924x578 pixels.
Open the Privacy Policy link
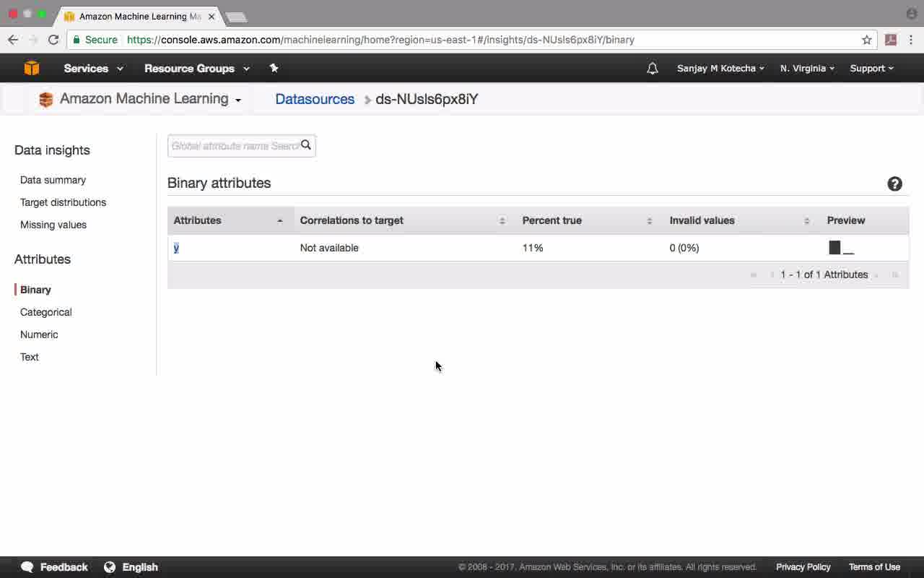click(803, 567)
